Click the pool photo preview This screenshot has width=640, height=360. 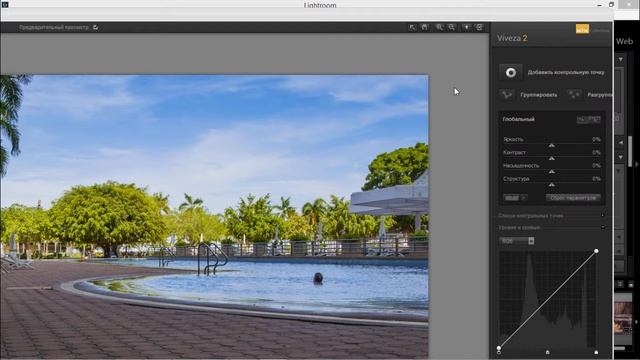point(214,216)
